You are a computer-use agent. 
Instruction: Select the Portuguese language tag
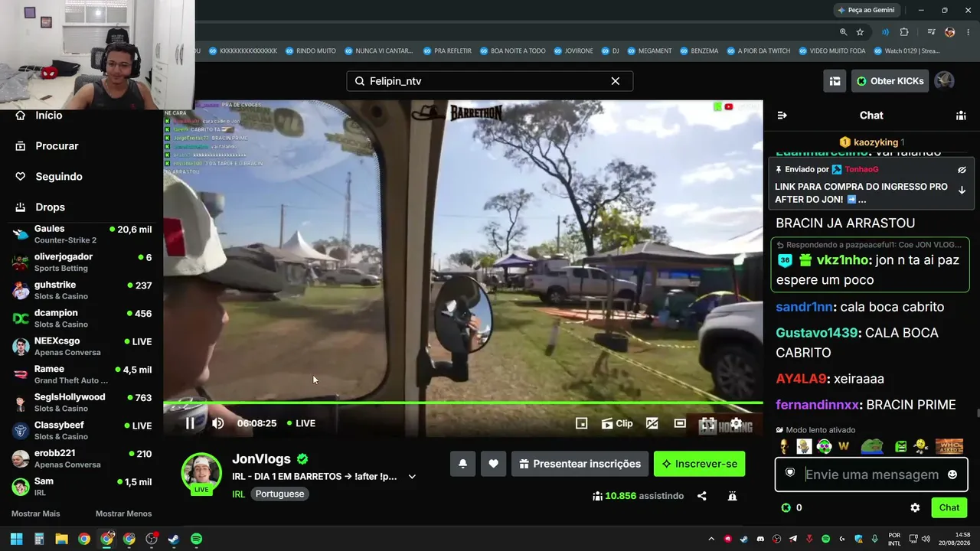pos(279,494)
